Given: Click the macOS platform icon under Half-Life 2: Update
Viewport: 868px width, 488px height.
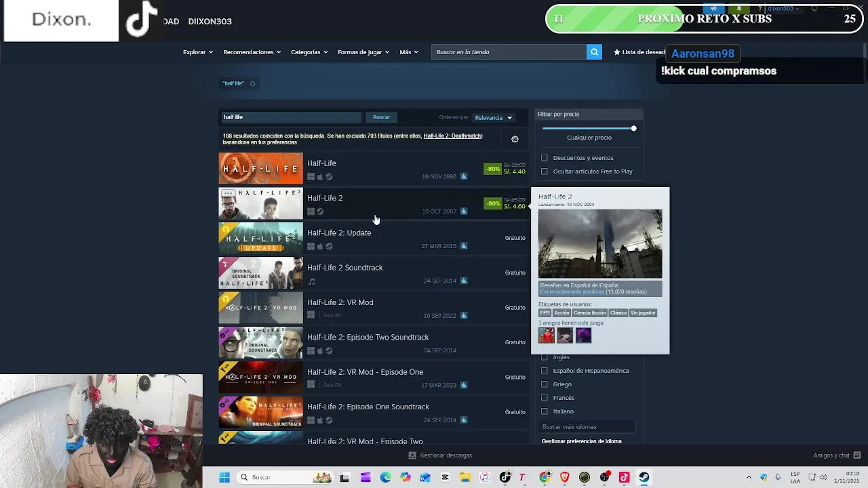Looking at the screenshot, I should 320,247.
